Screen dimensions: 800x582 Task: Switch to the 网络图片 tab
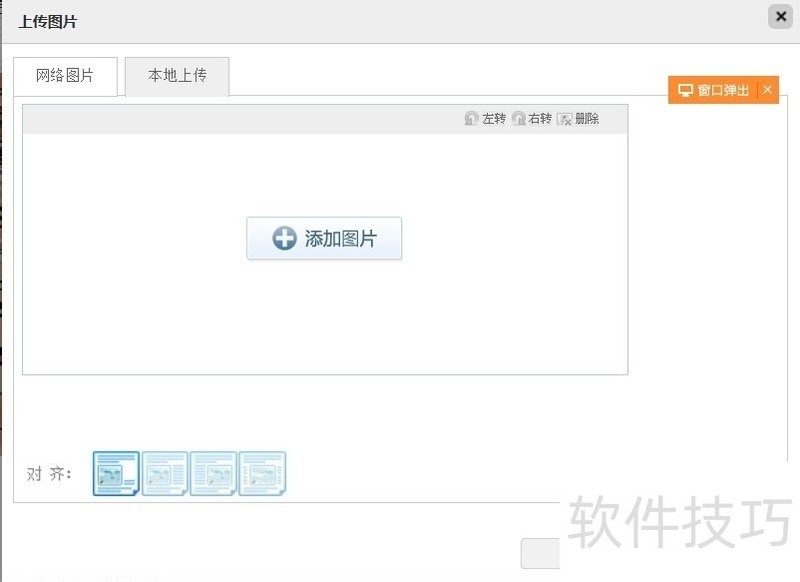click(65, 76)
